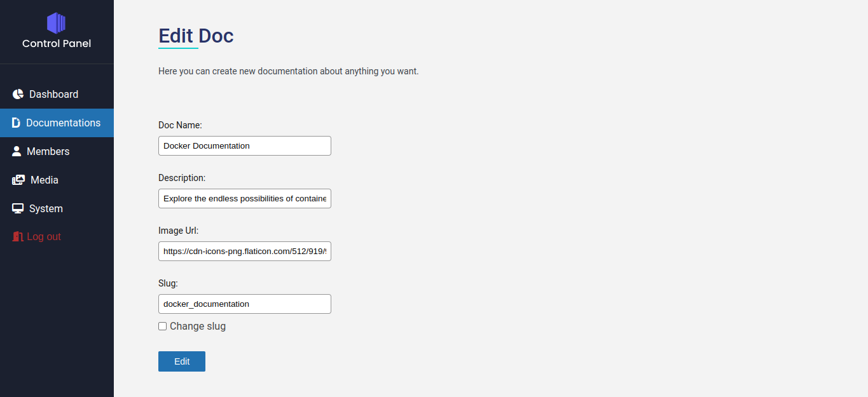Enable the Change slug checkbox
This screenshot has height=397, width=868.
click(x=162, y=326)
